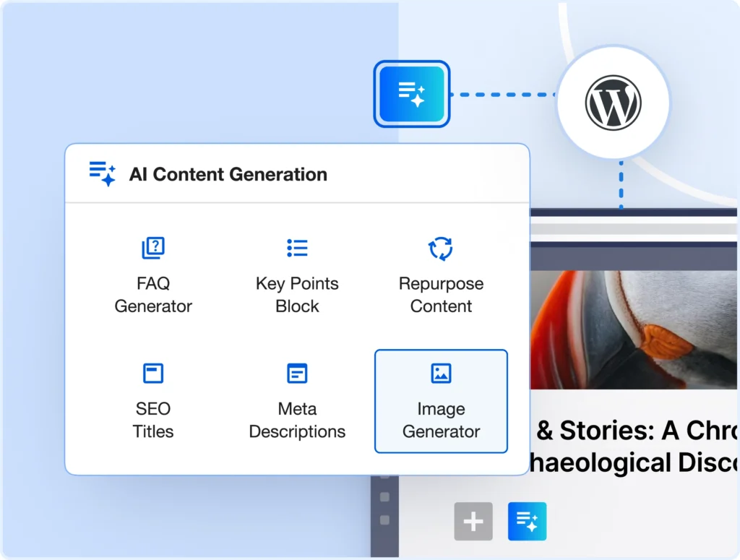Click the WordPress logo circle
Screen dimensions: 740x560
pyautogui.click(x=613, y=103)
